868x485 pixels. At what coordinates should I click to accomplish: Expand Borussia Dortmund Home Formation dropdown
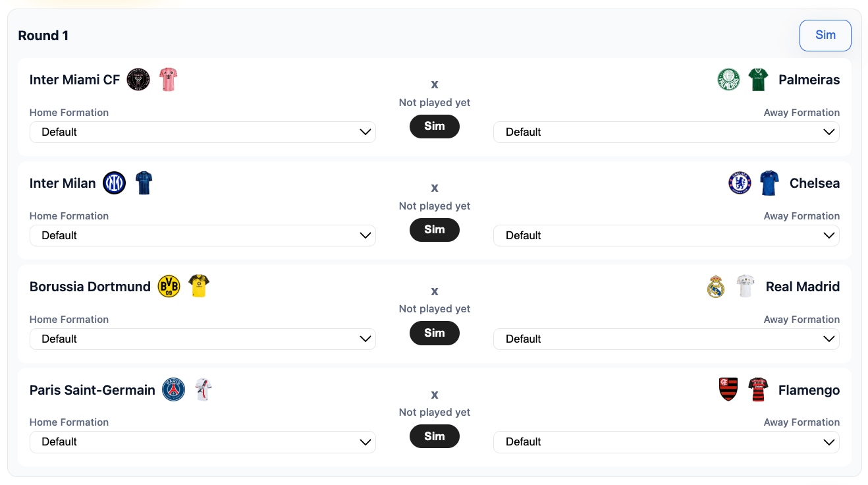203,339
